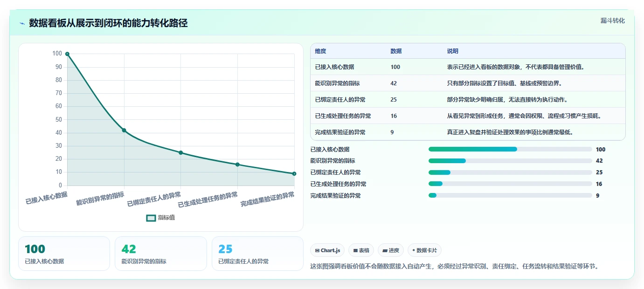Click x-axis label 已绑定责任人的异常 under the chart
This screenshot has width=644, height=289.
click(x=154, y=200)
